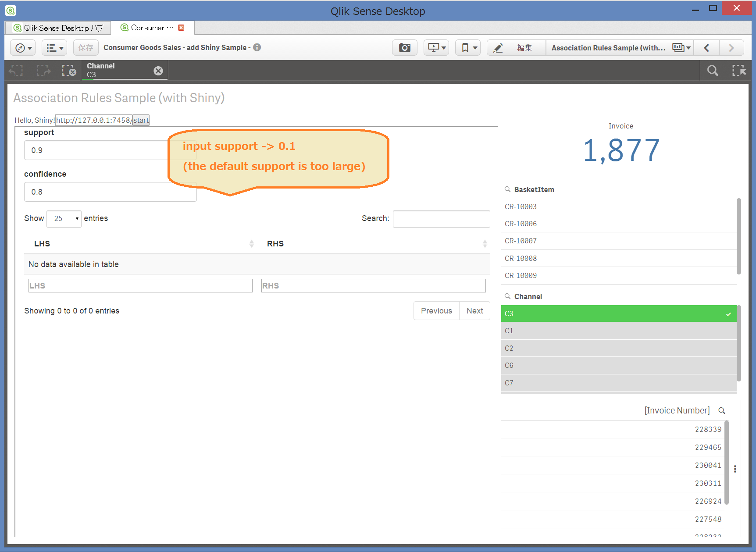This screenshot has height=552, width=756.
Task: Click the LHS filter input
Action: point(140,285)
